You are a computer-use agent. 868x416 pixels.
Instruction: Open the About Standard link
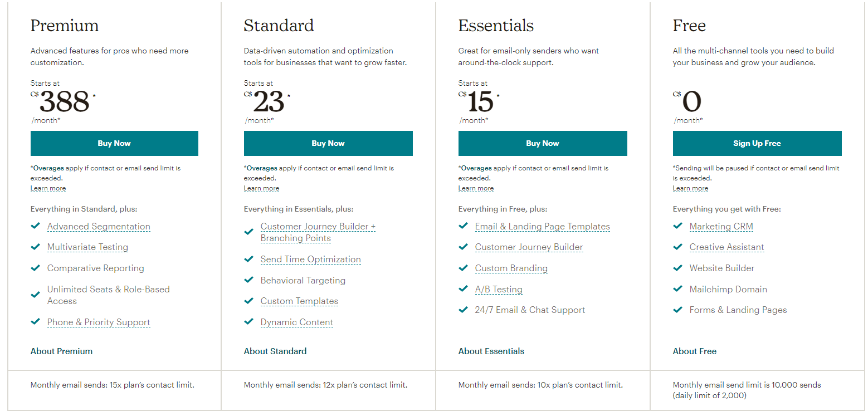[275, 351]
